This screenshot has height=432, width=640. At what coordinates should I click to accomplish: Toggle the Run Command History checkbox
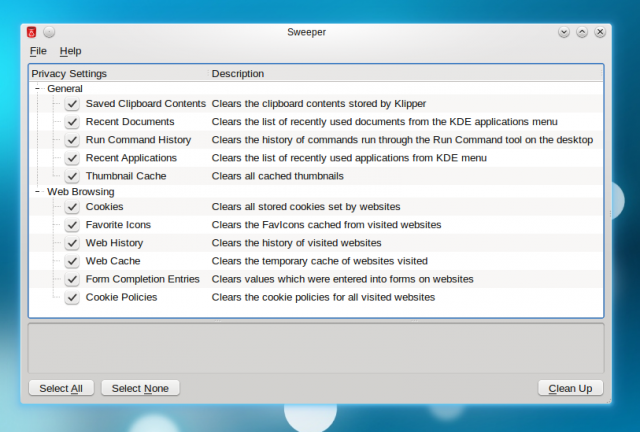72,140
